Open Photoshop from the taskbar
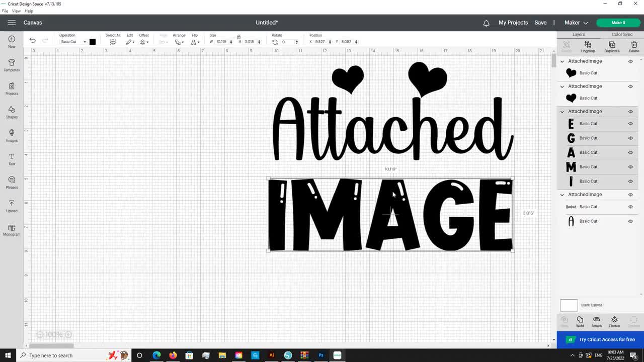Screen dimensions: 644x362 320,355
